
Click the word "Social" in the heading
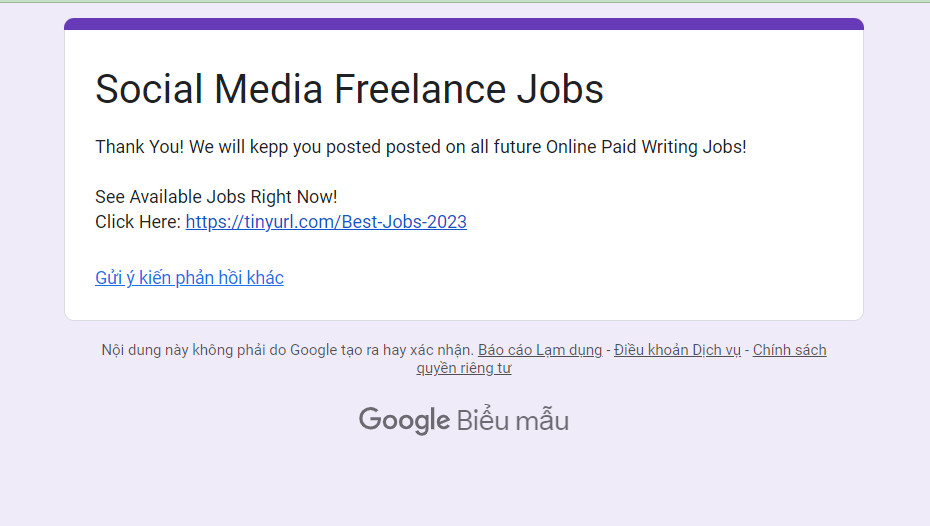coord(148,89)
